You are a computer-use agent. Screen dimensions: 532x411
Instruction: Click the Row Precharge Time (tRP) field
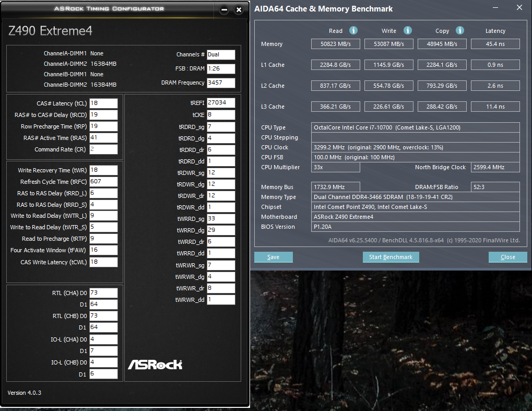[103, 126]
